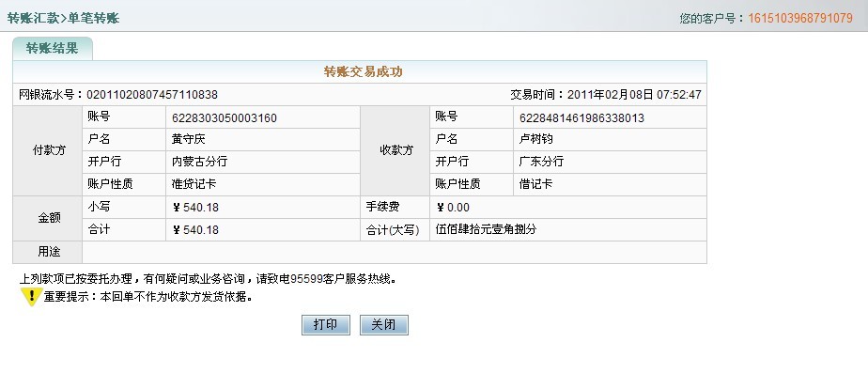Click payee name 卢树钧
The image size is (868, 389).
(x=536, y=139)
